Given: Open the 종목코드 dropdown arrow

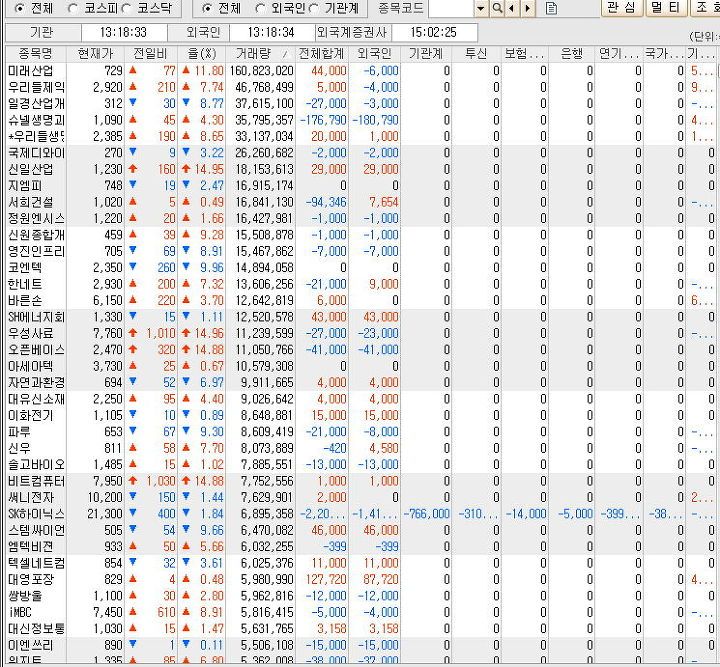Looking at the screenshot, I should pos(481,8).
